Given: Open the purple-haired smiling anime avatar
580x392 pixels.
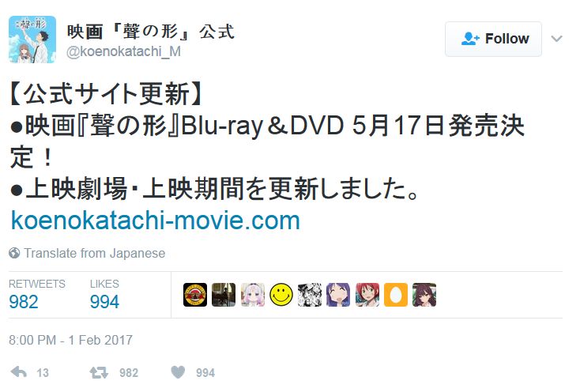Looking at the screenshot, I should coord(338,295).
